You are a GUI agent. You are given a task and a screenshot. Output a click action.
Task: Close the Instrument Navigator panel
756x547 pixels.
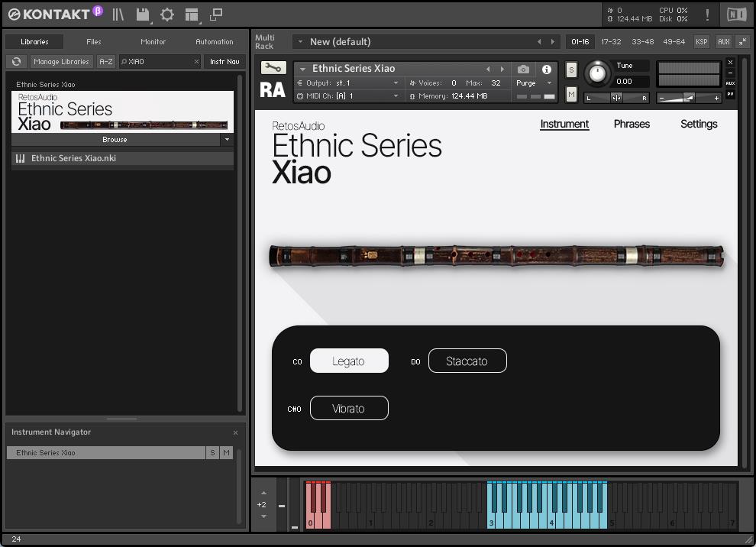[x=235, y=432]
